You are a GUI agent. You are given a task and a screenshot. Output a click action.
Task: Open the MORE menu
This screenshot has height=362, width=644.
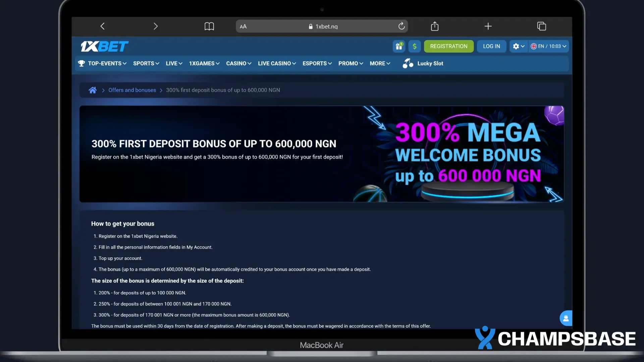[380, 63]
